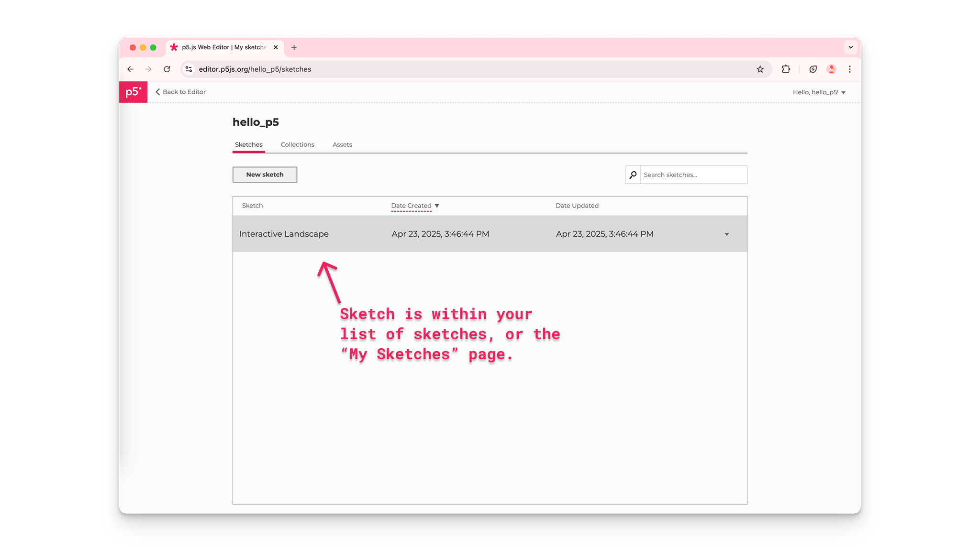
Task: Click the New sketch button
Action: (x=265, y=175)
